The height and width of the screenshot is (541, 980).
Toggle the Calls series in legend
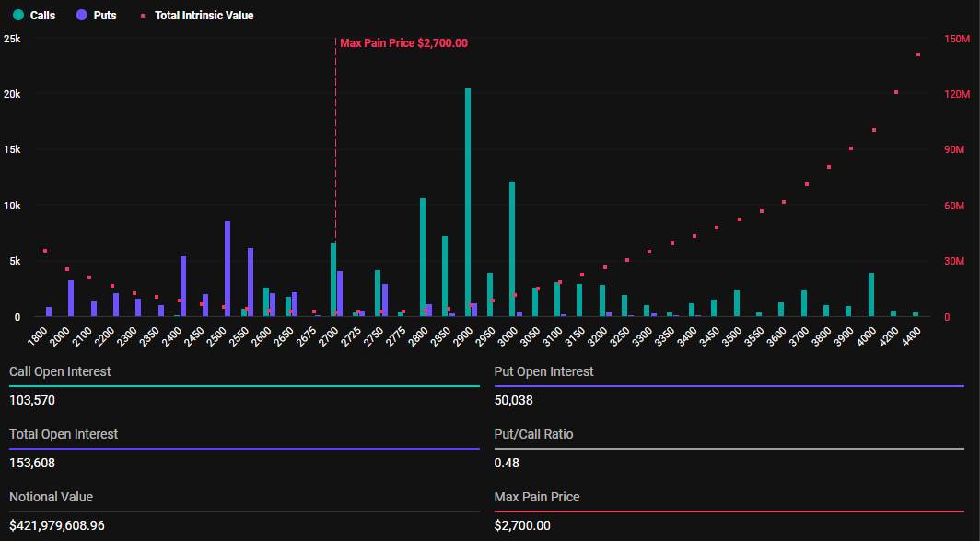point(34,16)
